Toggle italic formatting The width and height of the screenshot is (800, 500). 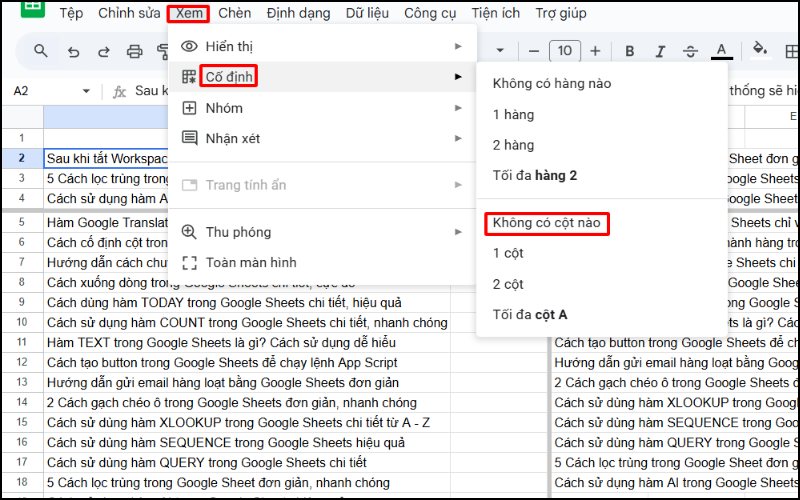pos(660,51)
